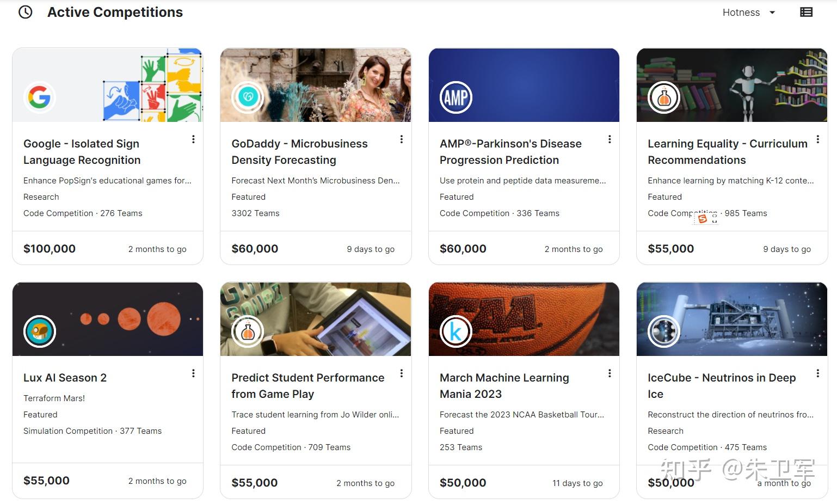Switch to list view layout icon
Screen dimensions: 837x504
point(806,12)
